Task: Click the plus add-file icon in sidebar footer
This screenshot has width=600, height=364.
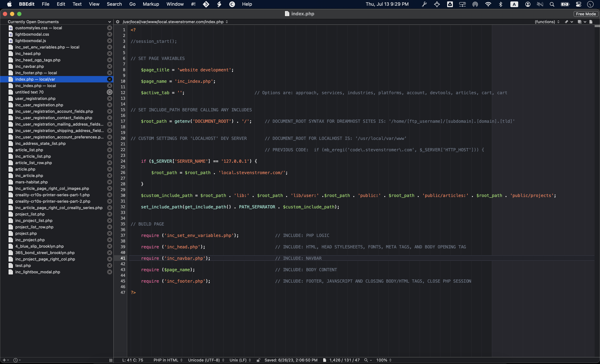Action: tap(4, 360)
